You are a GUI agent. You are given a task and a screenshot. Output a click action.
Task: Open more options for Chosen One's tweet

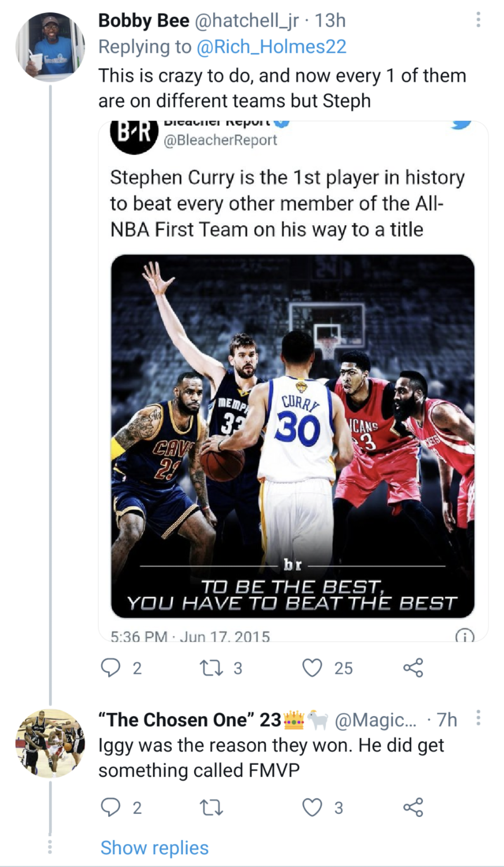coord(478,718)
